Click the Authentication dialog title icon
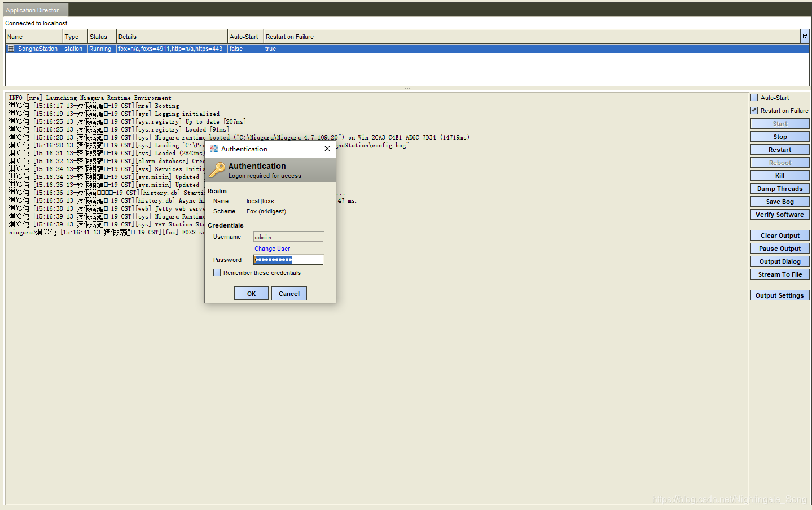Screen dimensions: 812x510 [214, 149]
